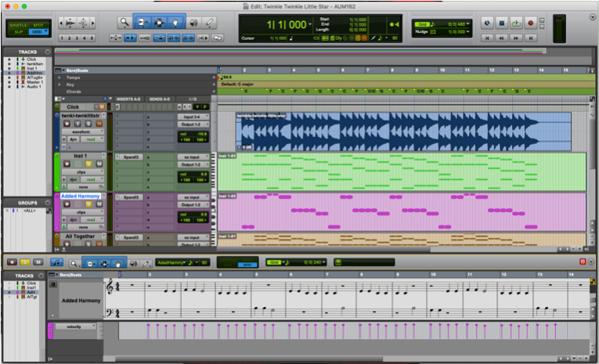Click the main counter display 1|1|000

[x=287, y=25]
